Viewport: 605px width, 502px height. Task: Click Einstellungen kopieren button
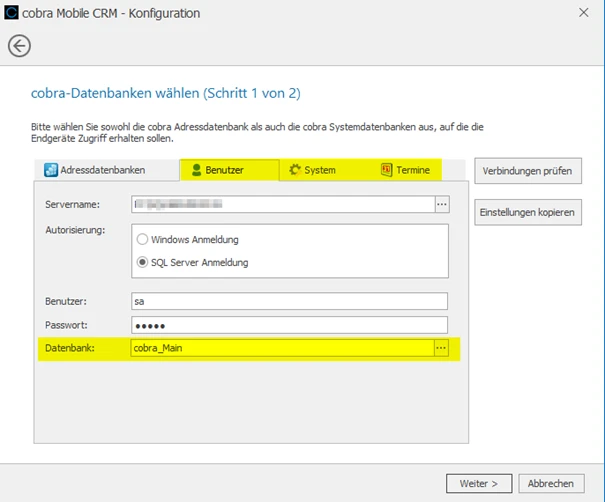[528, 212]
